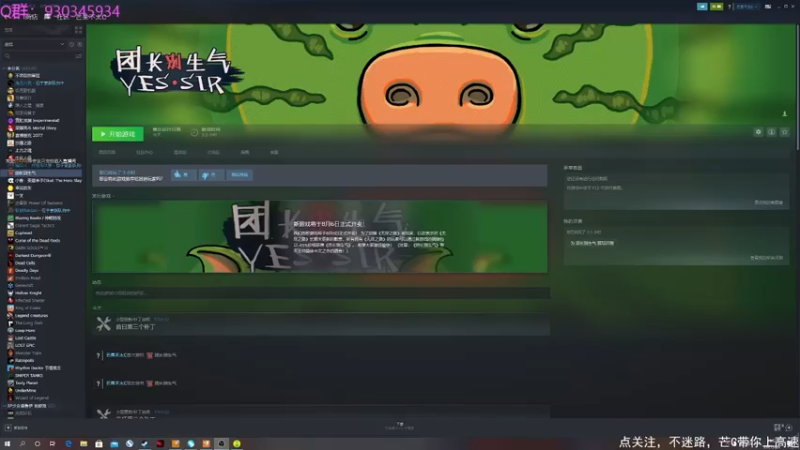Switch sidebar to grid collections view icon
This screenshot has width=800, height=450.
tap(78, 30)
